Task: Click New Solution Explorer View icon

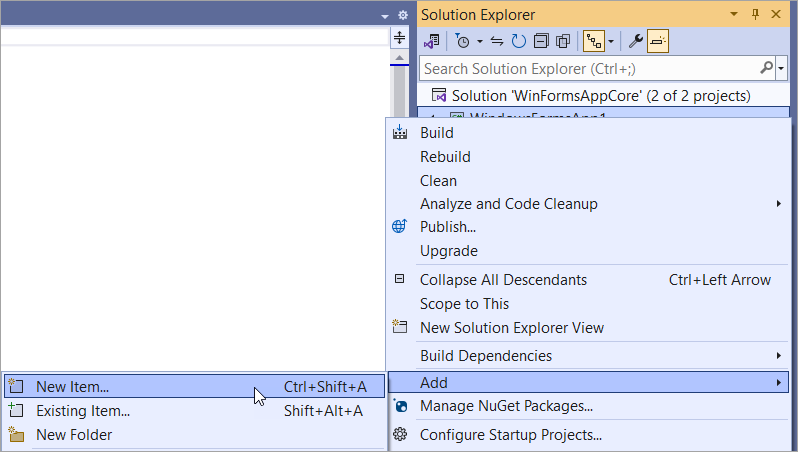Action: [400, 326]
